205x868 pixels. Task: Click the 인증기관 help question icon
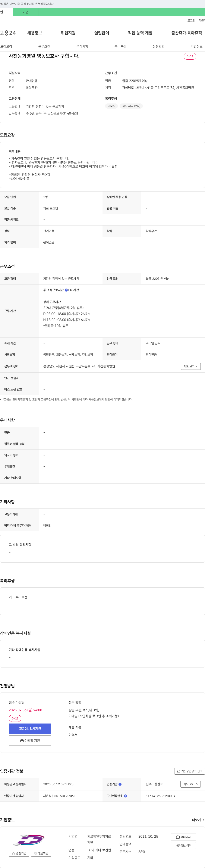point(120,784)
